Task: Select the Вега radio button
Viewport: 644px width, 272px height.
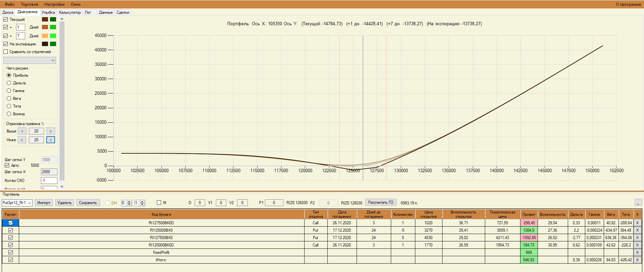Action: [x=9, y=99]
